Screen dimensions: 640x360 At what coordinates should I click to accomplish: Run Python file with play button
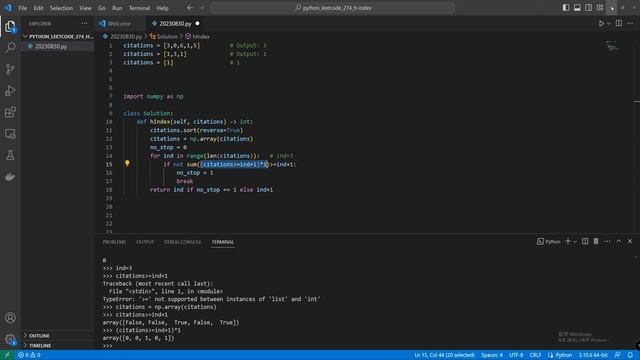coord(601,24)
